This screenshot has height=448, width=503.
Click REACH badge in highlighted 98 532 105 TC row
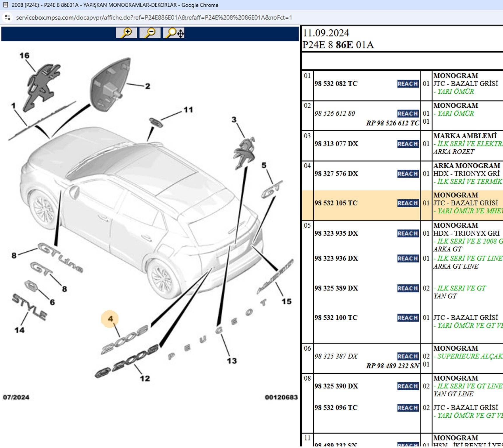click(408, 203)
